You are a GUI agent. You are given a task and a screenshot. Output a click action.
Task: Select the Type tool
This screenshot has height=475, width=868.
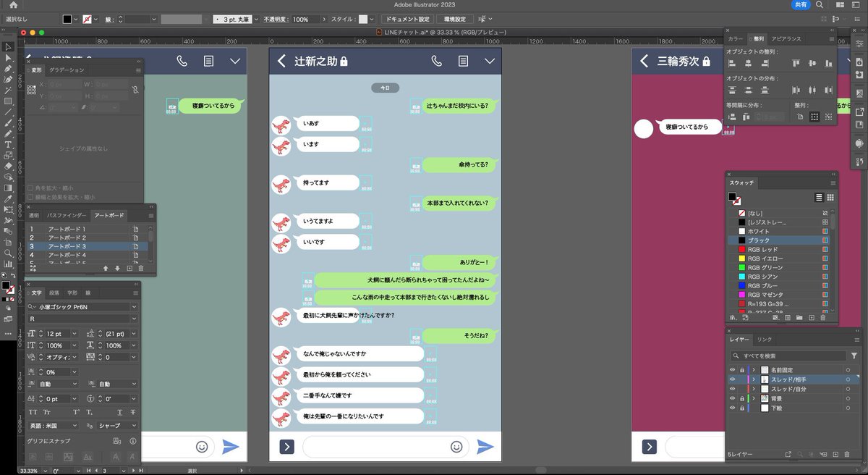(8, 145)
